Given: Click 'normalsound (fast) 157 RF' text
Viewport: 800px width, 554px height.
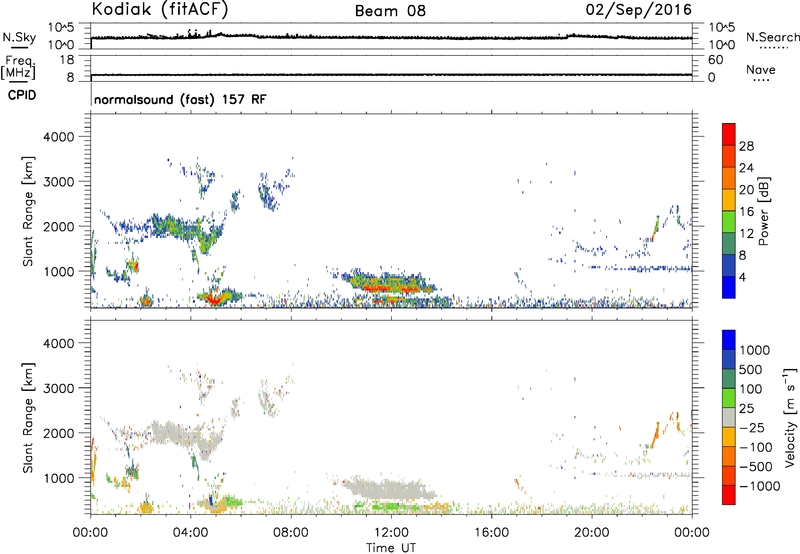Looking at the screenshot, I should 180,99.
